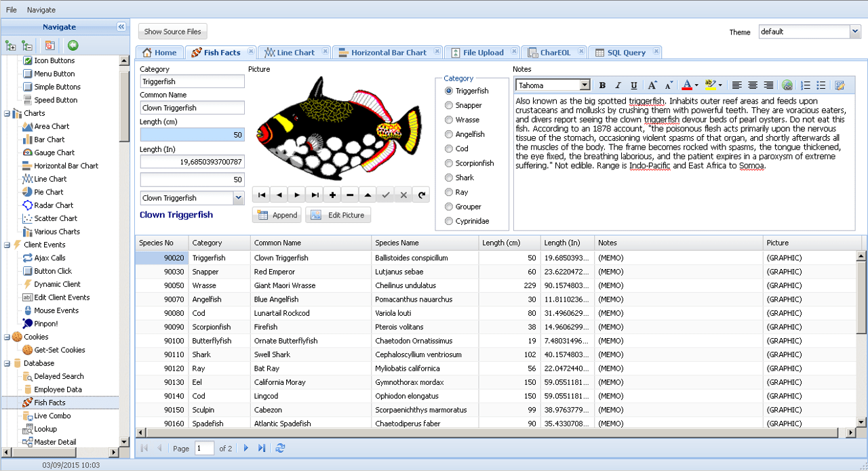Choose Shark in the Category radio group
Viewport: 868px width, 471px height.
point(448,177)
